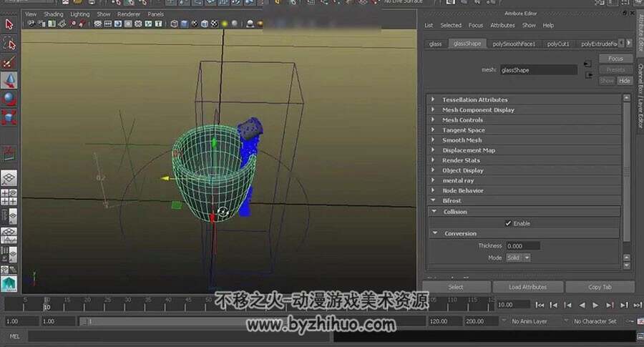Click go to output connection icon
This screenshot has height=347, width=644.
(x=589, y=75)
